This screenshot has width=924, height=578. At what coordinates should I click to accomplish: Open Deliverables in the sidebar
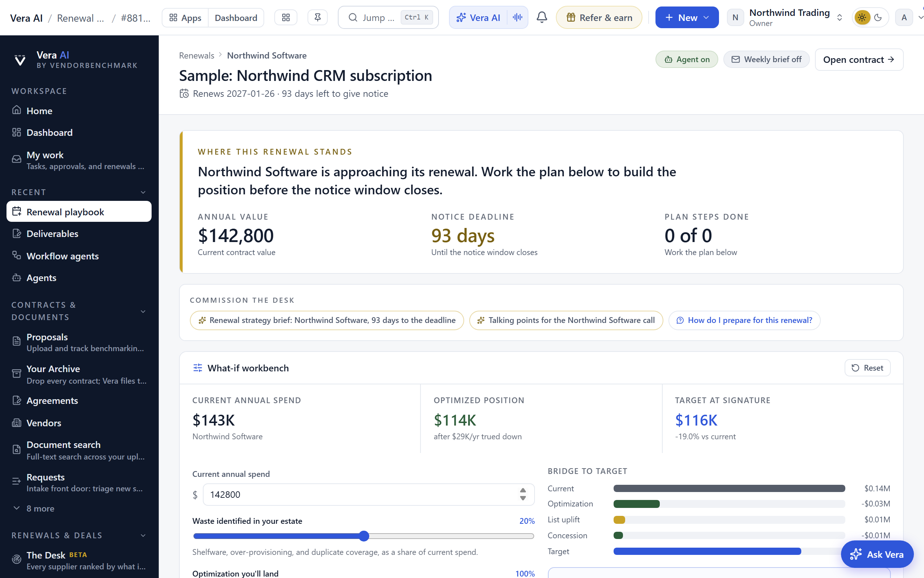click(x=79, y=234)
